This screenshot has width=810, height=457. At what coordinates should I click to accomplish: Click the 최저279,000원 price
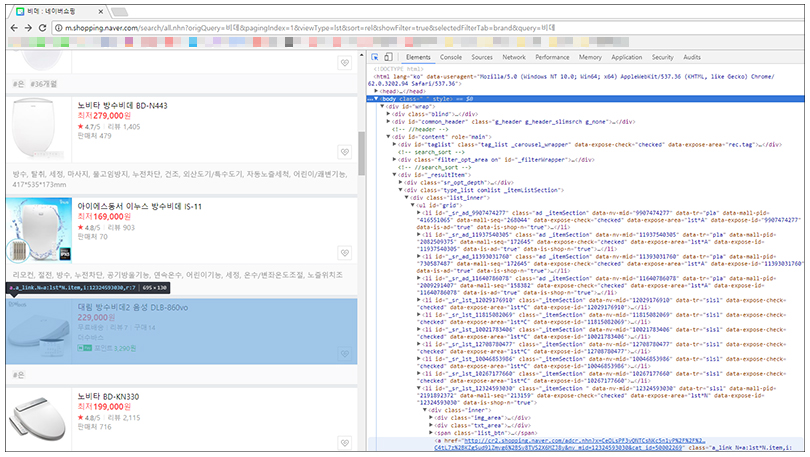(x=104, y=116)
